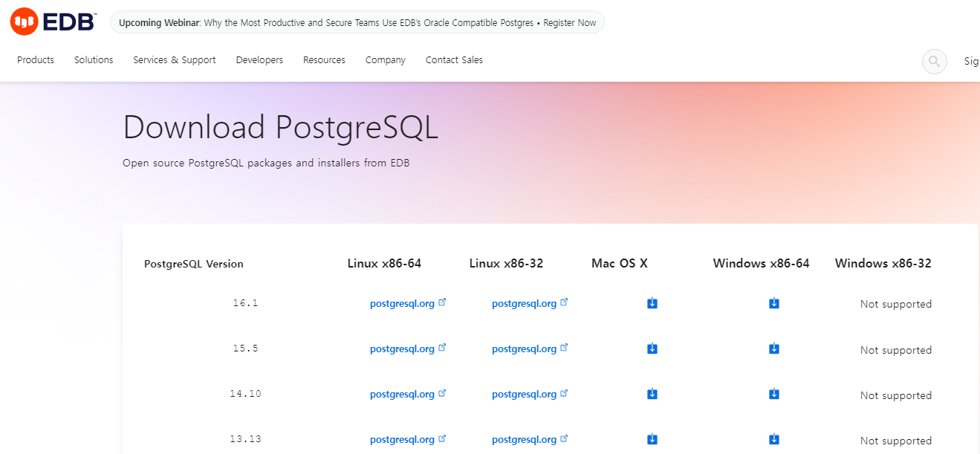Select version number 15.5

pyautogui.click(x=245, y=348)
